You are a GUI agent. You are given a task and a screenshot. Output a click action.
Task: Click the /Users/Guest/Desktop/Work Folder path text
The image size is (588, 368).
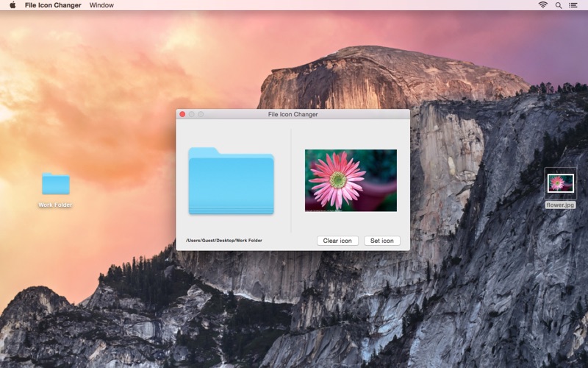224,241
